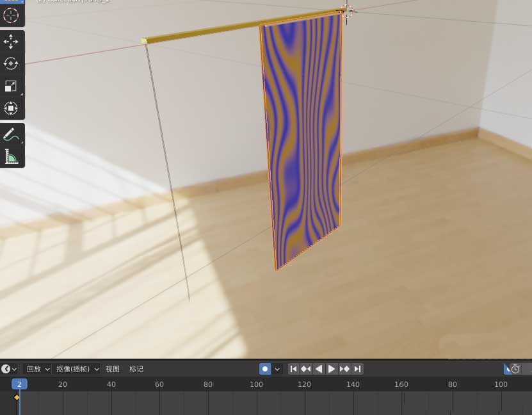This screenshot has width=532, height=415.
Task: Select the Annotate pencil tool
Action: tap(10, 134)
